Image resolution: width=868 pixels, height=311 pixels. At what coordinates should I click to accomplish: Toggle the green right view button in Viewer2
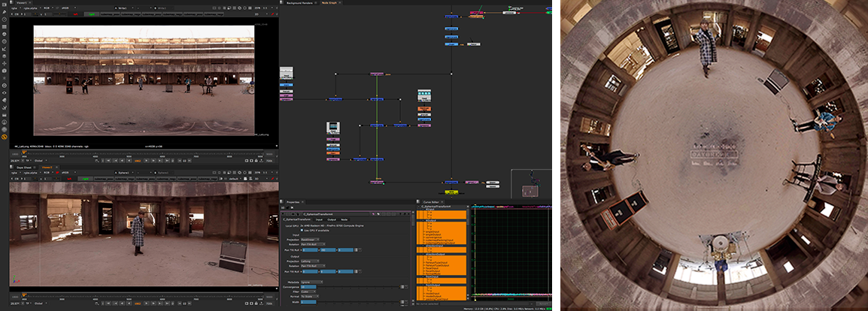(x=85, y=179)
